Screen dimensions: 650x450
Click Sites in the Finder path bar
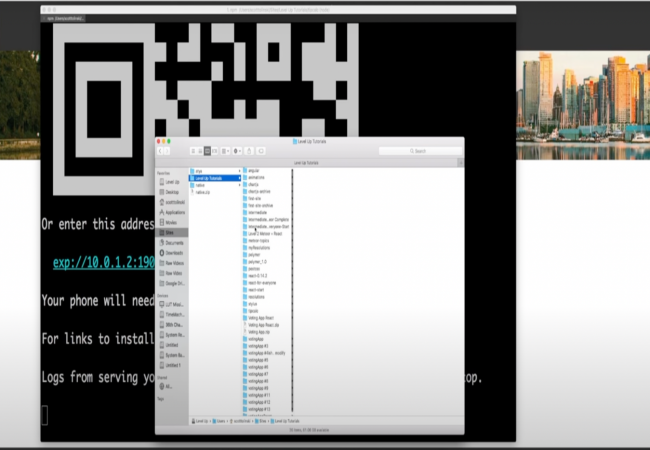261,421
